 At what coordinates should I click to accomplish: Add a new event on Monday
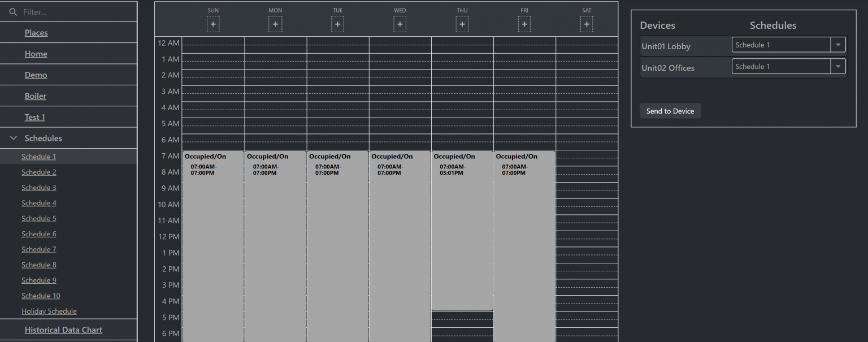275,24
